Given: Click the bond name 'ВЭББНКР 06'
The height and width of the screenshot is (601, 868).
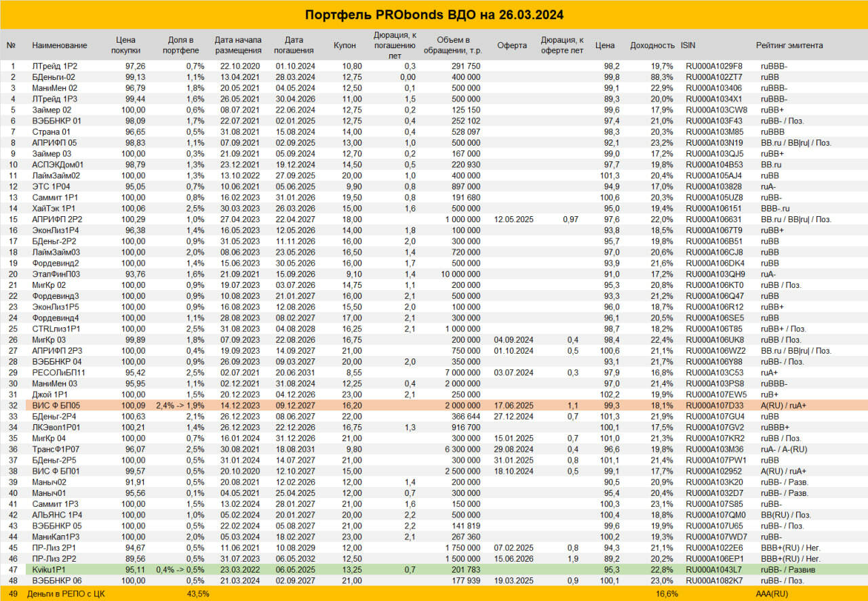Looking at the screenshot, I should tap(57, 579).
